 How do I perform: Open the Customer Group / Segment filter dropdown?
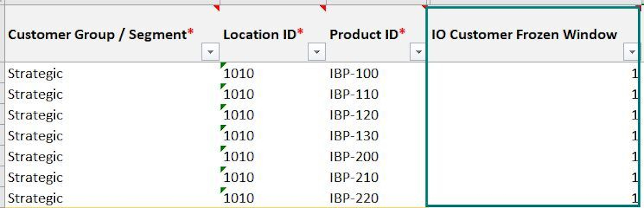[x=210, y=52]
